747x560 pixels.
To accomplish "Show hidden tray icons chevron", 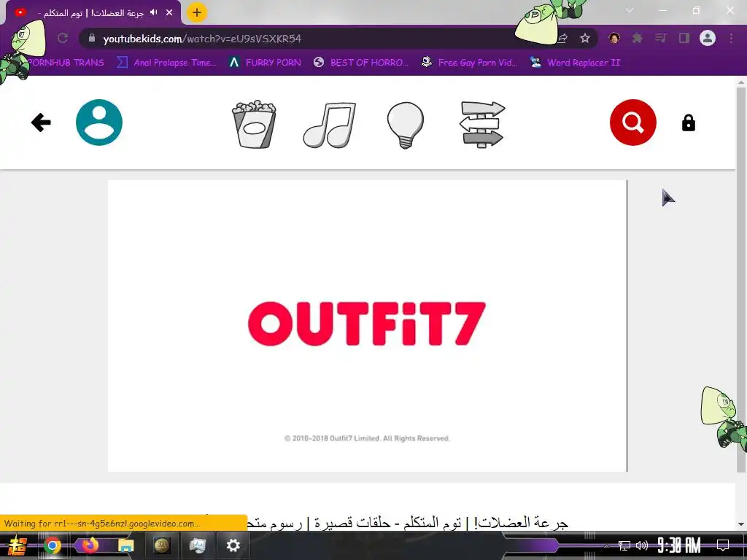I will [x=606, y=545].
